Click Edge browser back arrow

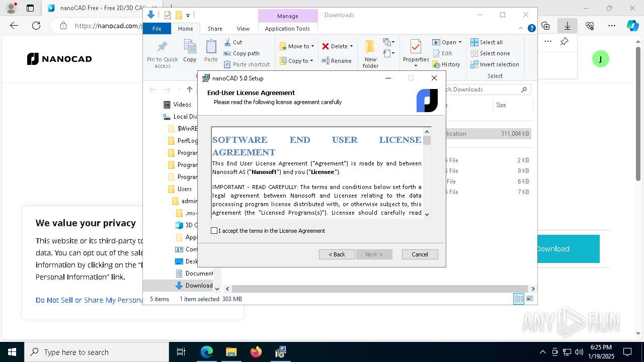click(x=14, y=26)
